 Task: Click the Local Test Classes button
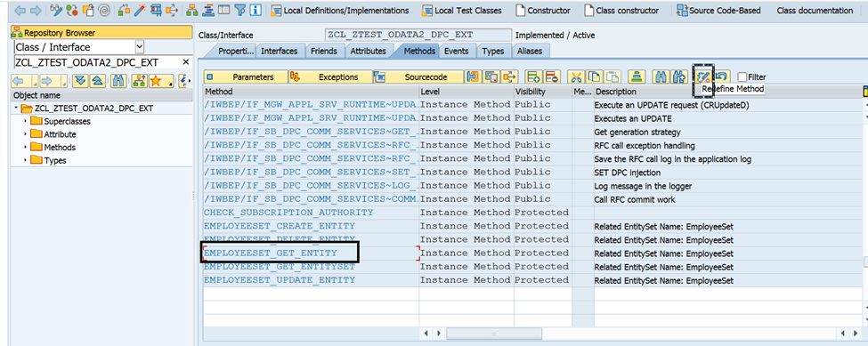(x=461, y=11)
